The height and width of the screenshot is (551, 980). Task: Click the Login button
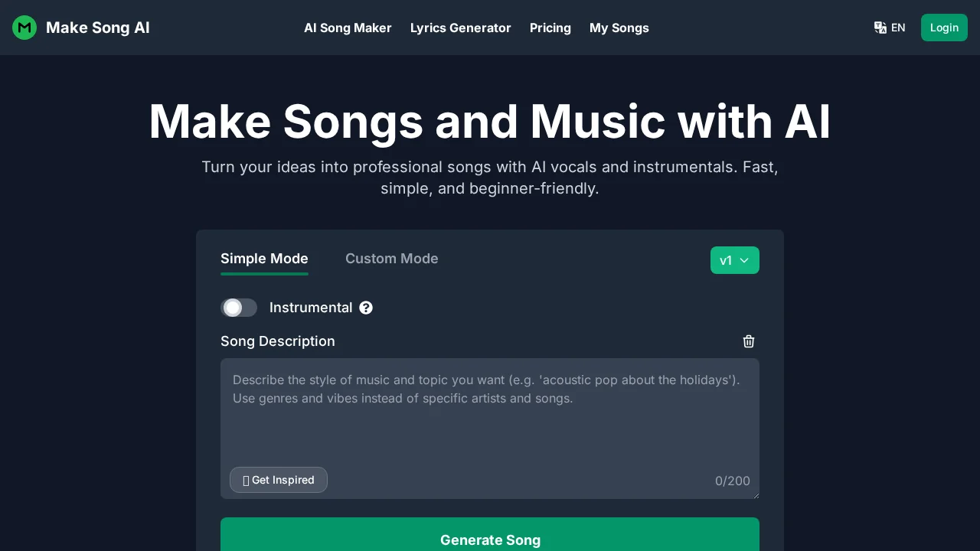[944, 28]
